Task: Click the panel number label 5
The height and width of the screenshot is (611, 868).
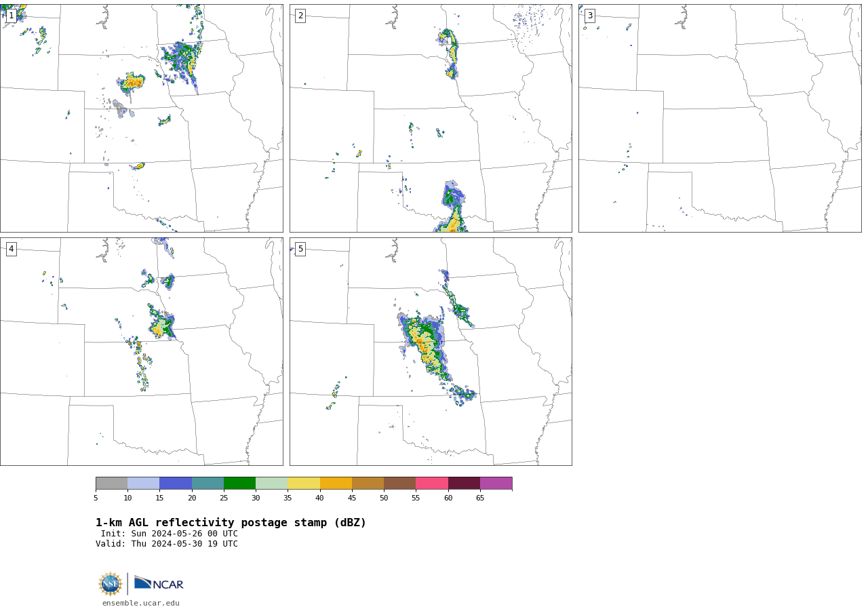Action: click(300, 249)
